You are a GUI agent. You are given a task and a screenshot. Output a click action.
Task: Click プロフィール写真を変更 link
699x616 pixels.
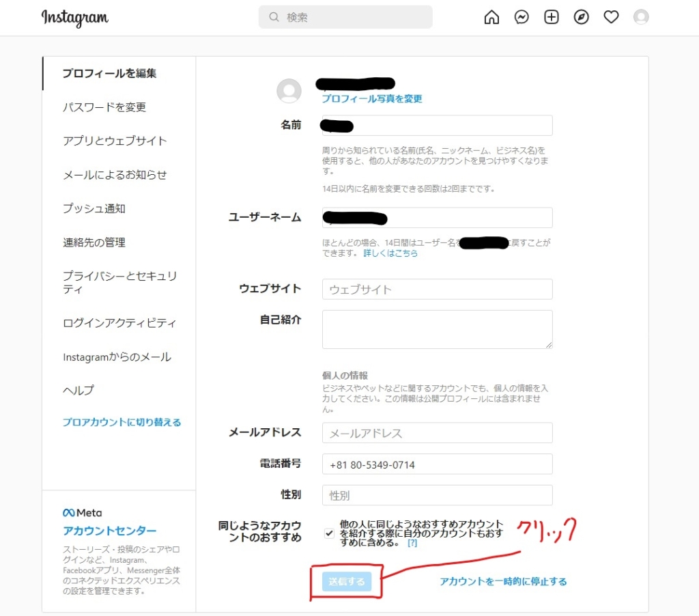372,99
